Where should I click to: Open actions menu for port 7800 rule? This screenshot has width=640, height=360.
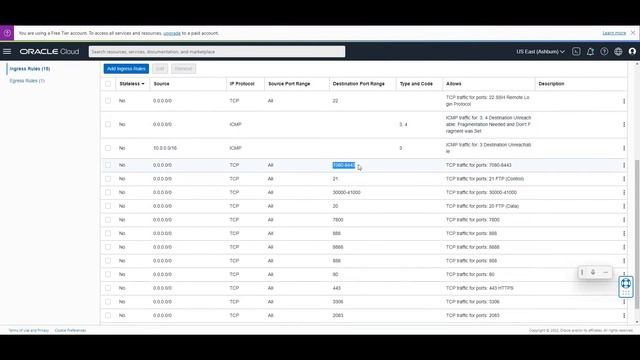click(624, 220)
